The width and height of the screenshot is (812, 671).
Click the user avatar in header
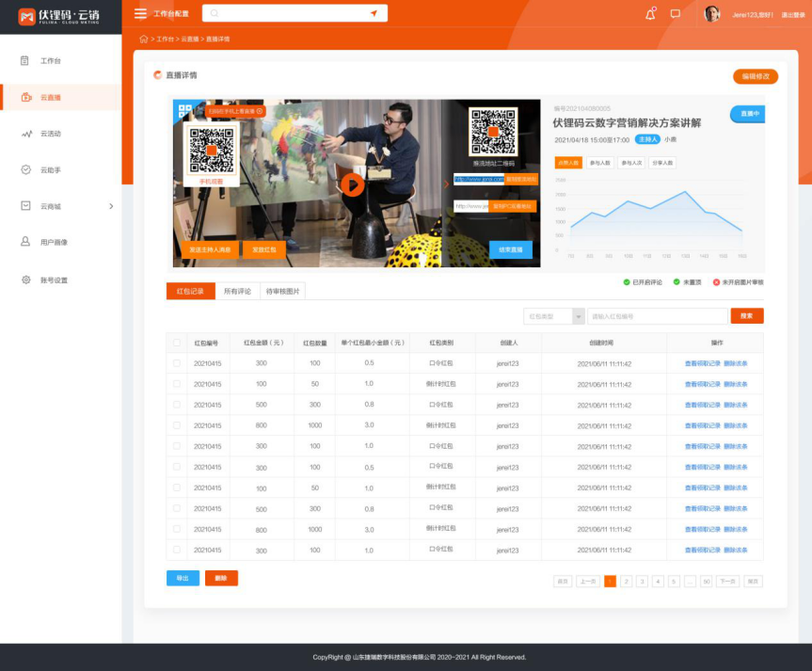(x=712, y=13)
